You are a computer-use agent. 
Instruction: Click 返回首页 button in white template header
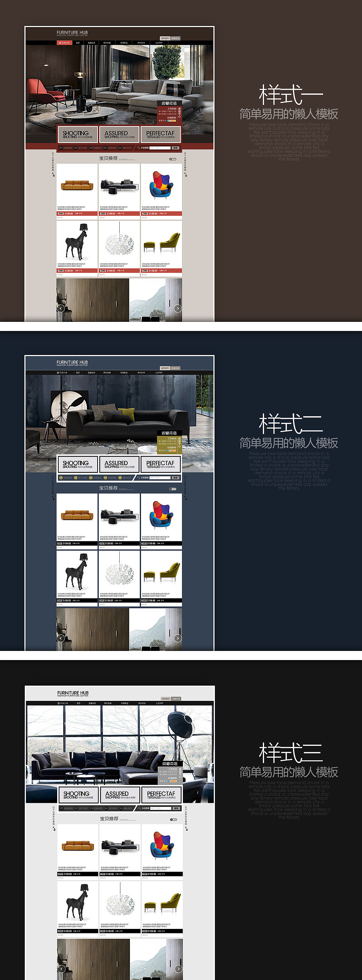[166, 699]
